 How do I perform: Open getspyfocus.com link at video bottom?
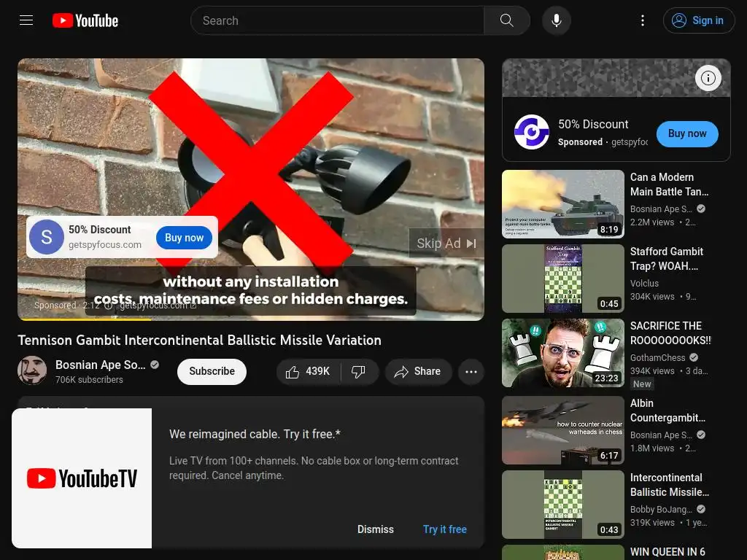click(158, 306)
